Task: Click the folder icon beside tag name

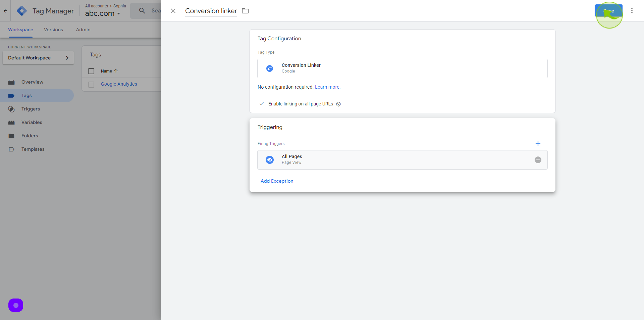Action: click(246, 11)
